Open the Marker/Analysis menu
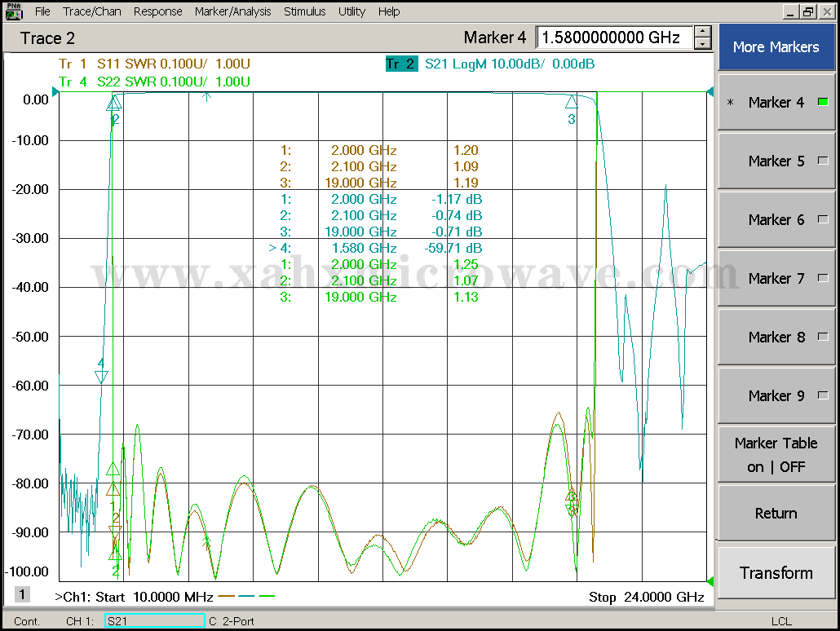The width and height of the screenshot is (840, 631). pos(234,11)
